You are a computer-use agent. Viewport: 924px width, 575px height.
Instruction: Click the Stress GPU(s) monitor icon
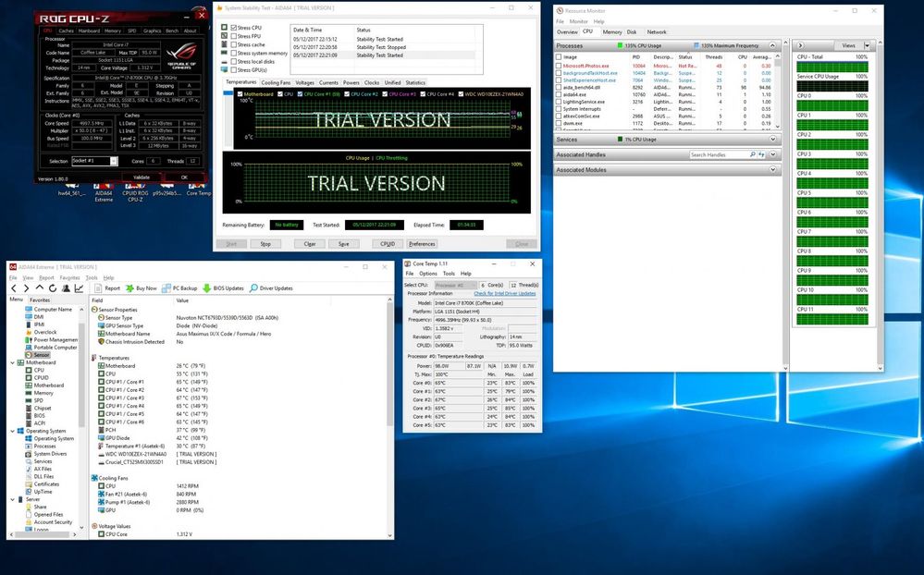click(x=224, y=69)
